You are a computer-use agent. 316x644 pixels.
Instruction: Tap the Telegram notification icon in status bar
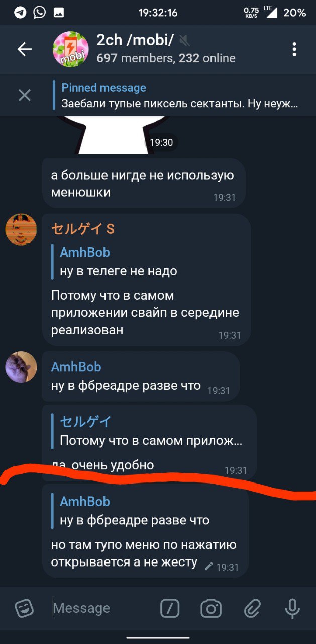click(x=20, y=13)
